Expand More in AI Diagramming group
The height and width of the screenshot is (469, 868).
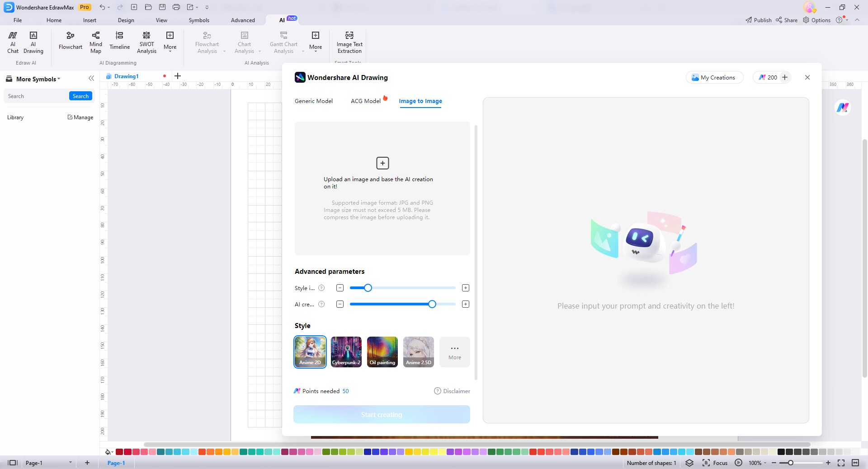pos(170,42)
